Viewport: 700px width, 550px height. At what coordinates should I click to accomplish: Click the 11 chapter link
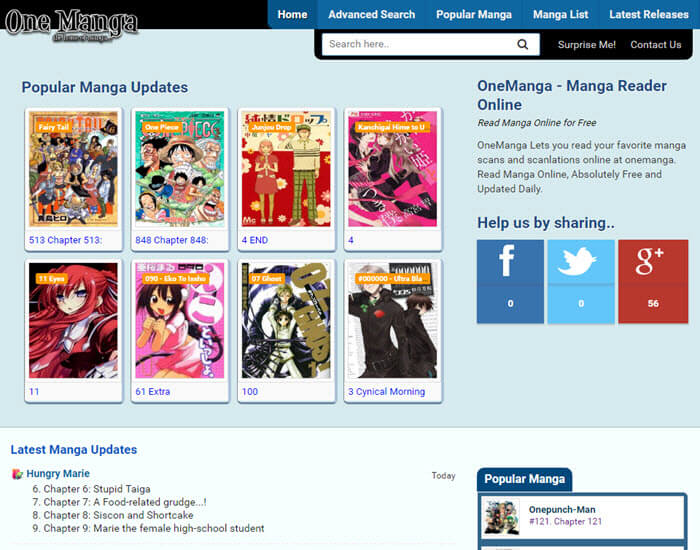[34, 392]
